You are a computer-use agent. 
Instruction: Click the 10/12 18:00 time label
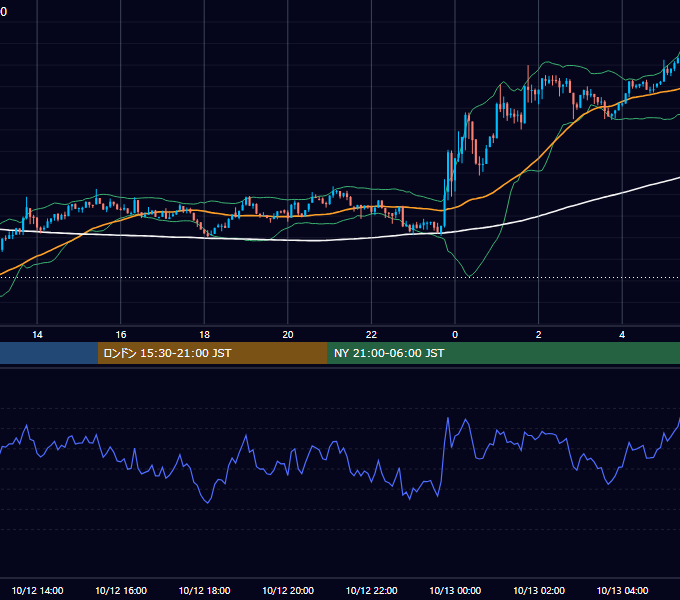[204, 590]
